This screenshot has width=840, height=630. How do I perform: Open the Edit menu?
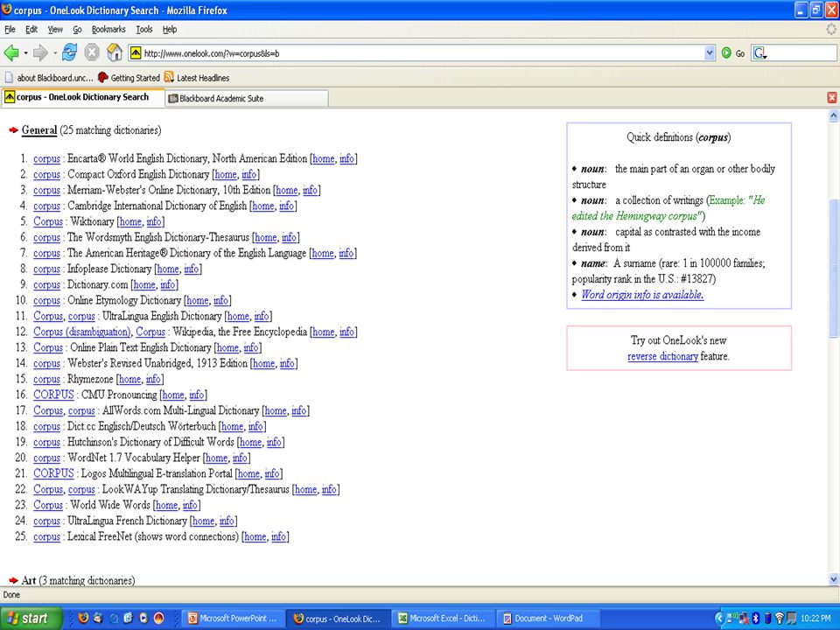click(31, 30)
